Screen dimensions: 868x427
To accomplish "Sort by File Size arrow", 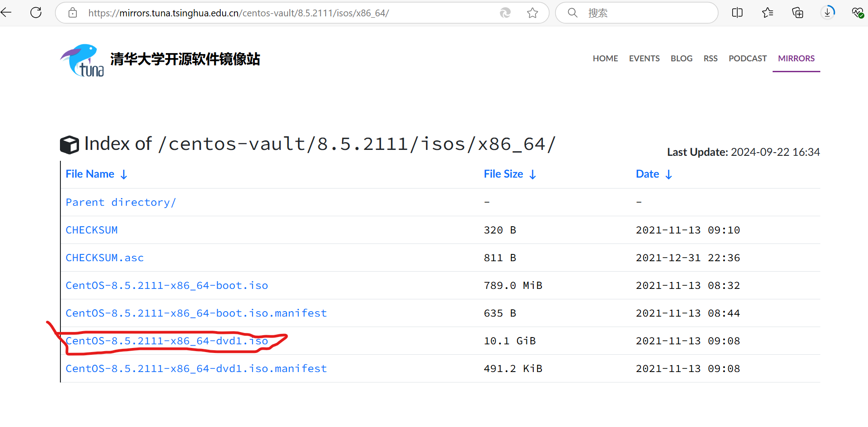I will 533,174.
